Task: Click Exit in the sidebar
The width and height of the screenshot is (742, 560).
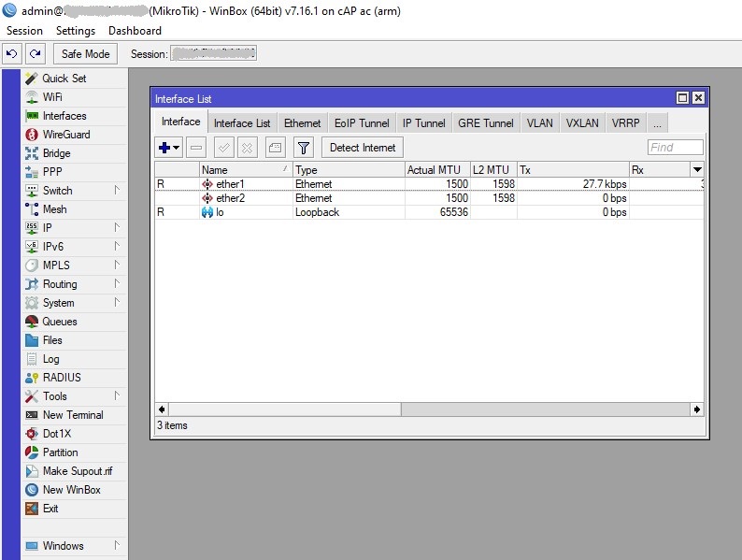Action: (x=75, y=509)
